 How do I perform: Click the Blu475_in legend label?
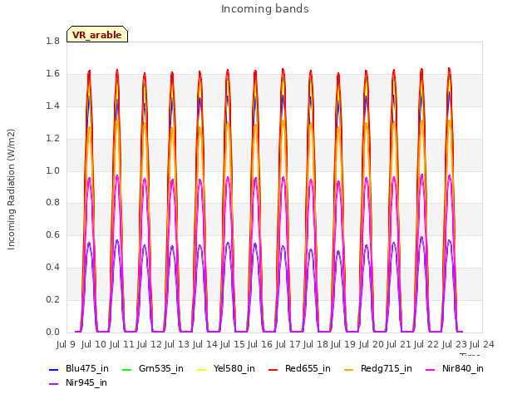pyautogui.click(x=87, y=368)
